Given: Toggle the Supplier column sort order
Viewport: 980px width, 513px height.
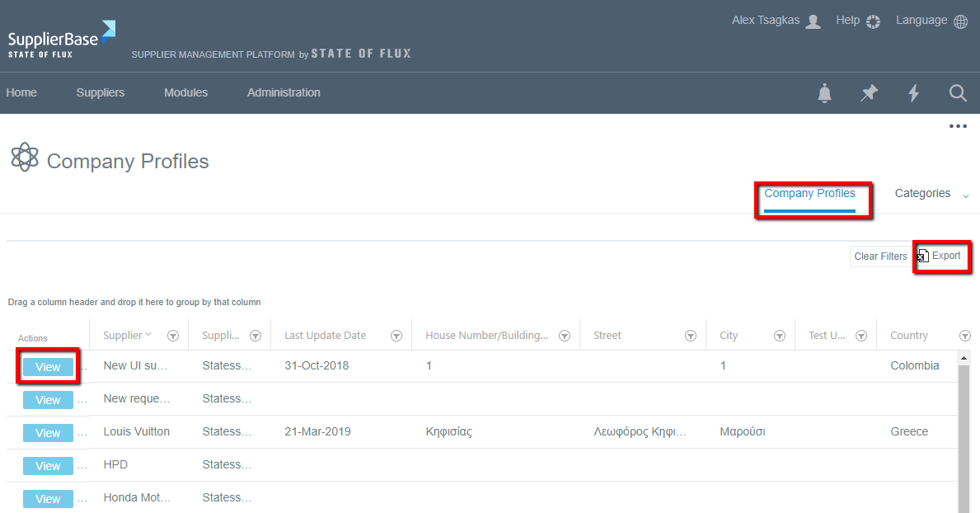Looking at the screenshot, I should tap(127, 335).
